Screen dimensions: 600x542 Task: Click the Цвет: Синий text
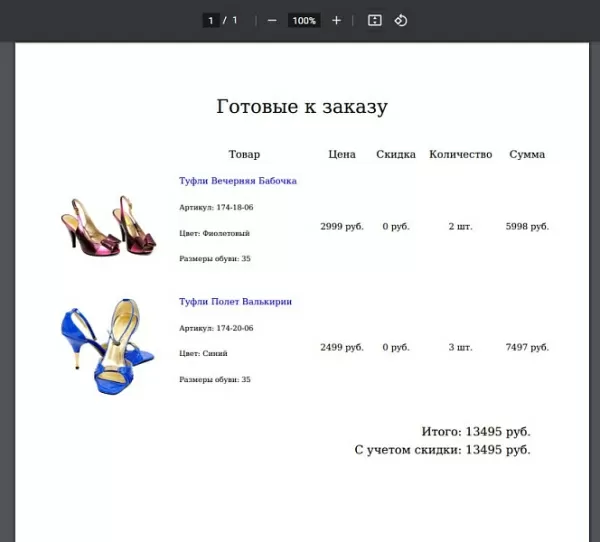point(203,353)
